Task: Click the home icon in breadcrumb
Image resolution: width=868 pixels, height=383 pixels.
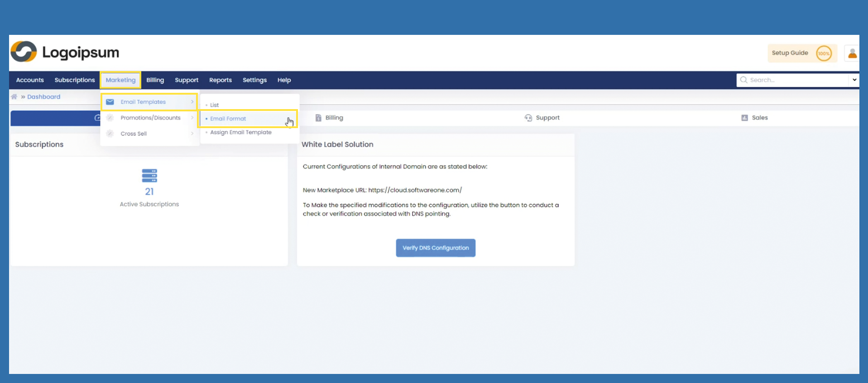Action: tap(14, 97)
